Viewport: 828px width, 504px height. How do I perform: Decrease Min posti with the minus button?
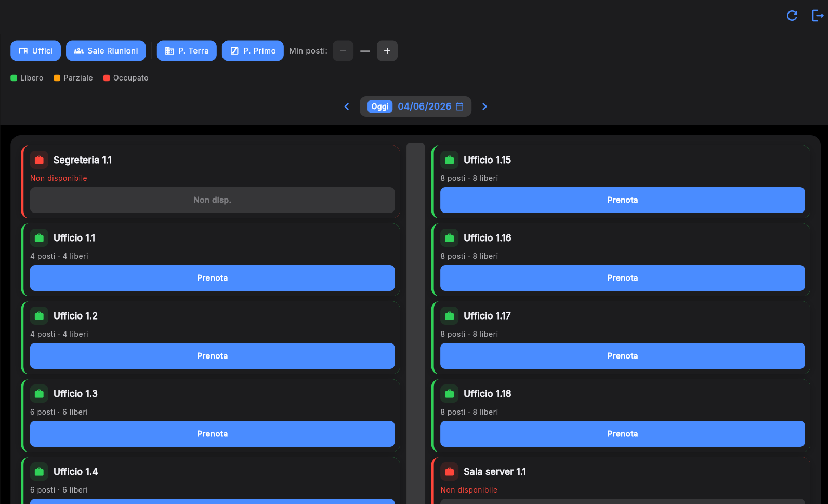[x=343, y=51]
